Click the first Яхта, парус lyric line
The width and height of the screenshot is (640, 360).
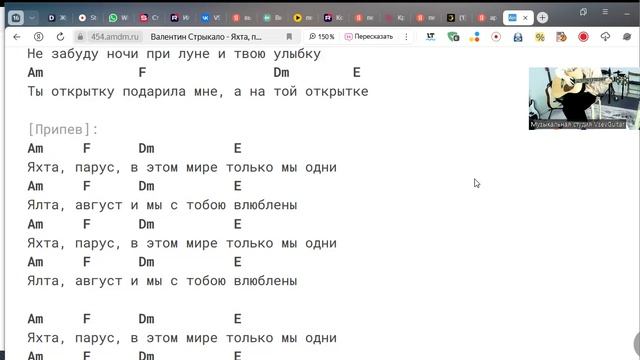(x=182, y=167)
